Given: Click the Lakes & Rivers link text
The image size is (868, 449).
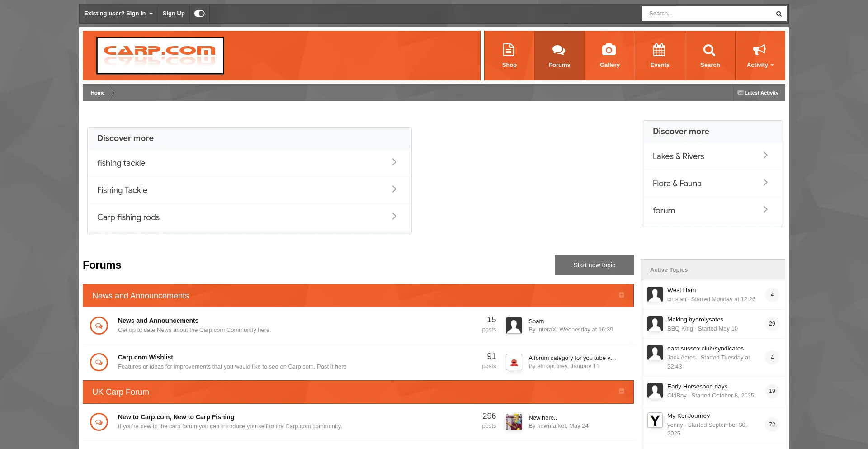Looking at the screenshot, I should (678, 156).
